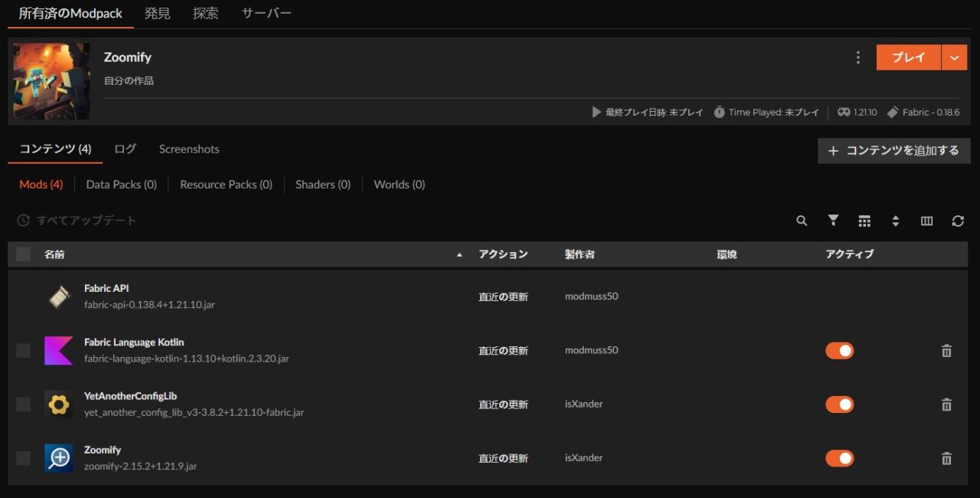
Task: Select all mods with the header checkbox
Action: [22, 254]
